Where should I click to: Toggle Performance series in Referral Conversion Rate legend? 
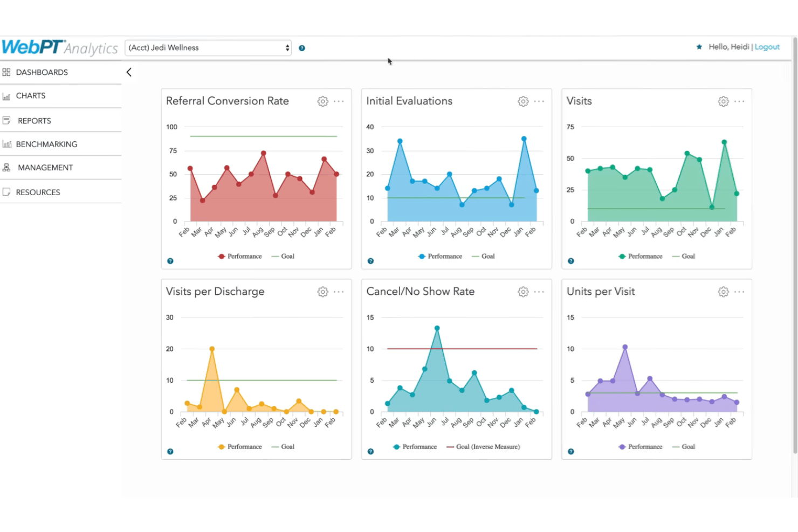tap(239, 256)
